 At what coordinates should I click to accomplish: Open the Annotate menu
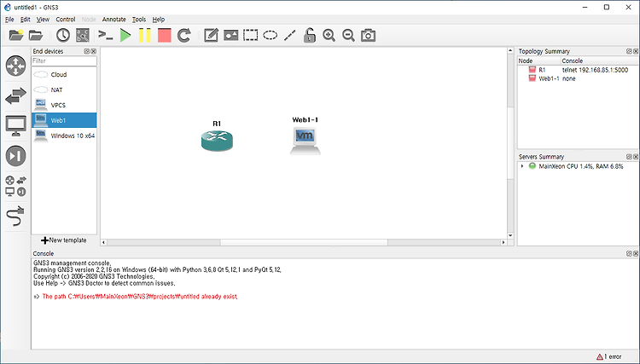113,19
